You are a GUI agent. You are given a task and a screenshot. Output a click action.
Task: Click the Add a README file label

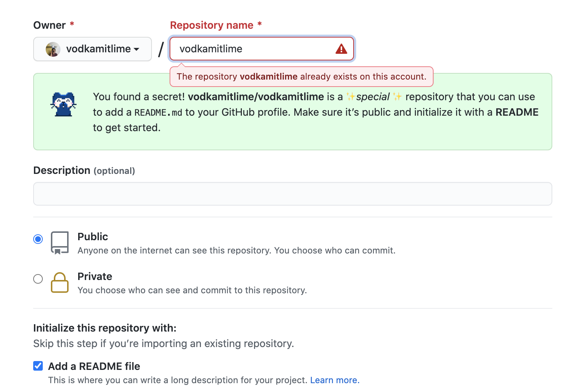click(94, 366)
